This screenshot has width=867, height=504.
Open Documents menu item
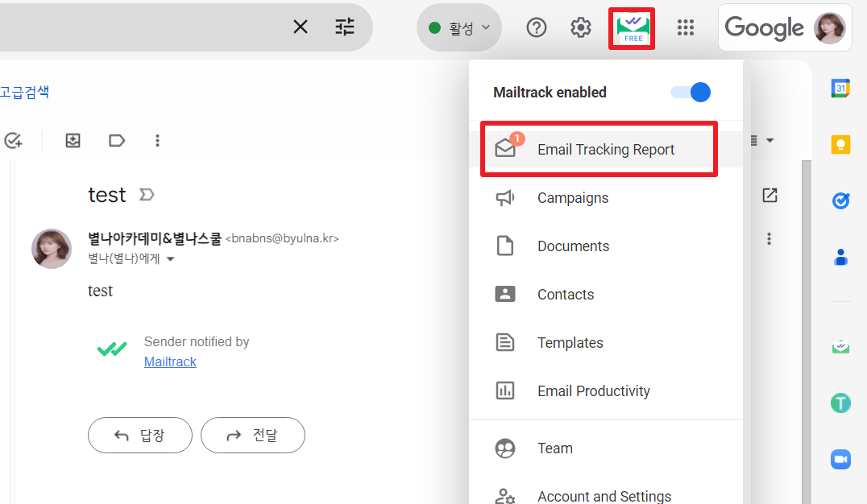[x=605, y=246]
